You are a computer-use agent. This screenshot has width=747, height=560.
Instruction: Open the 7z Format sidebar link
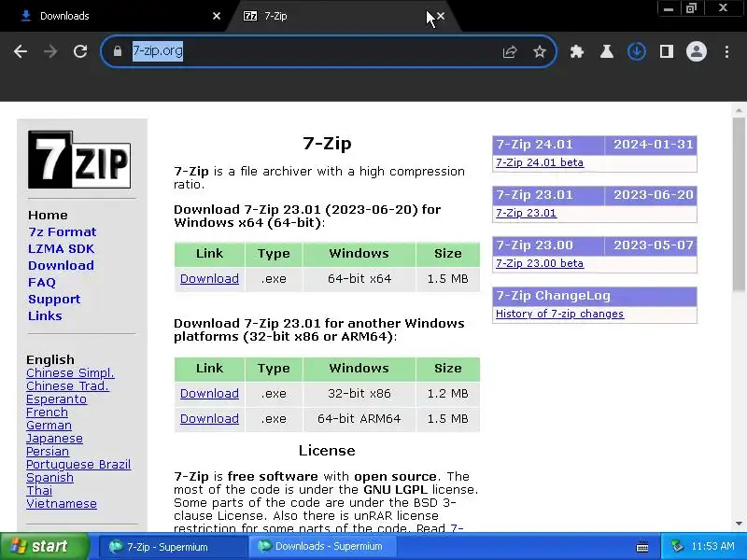point(62,231)
